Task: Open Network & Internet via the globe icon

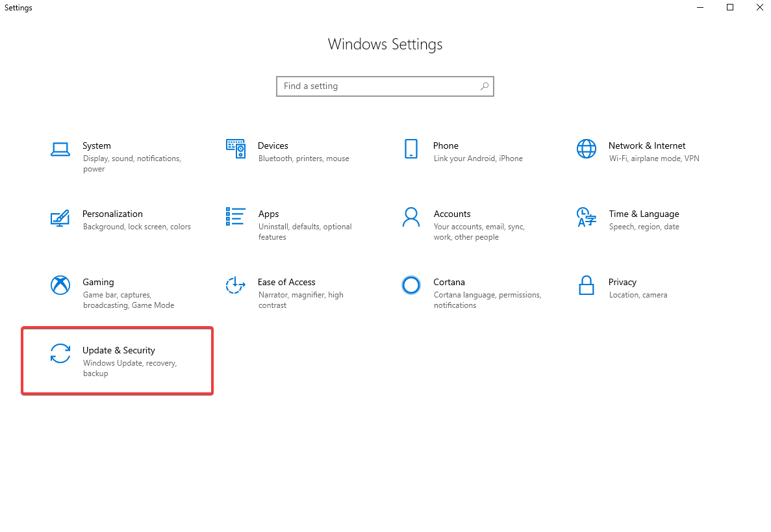Action: pos(587,149)
